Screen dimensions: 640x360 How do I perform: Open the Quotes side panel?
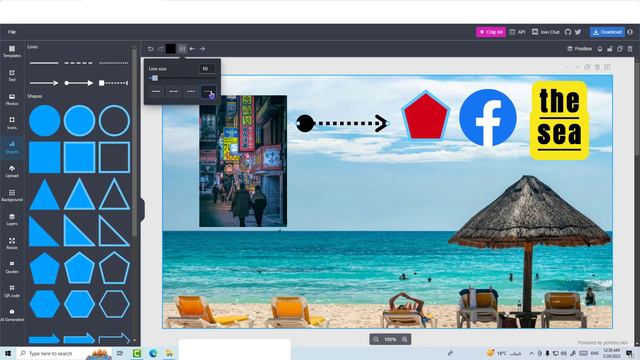12,267
